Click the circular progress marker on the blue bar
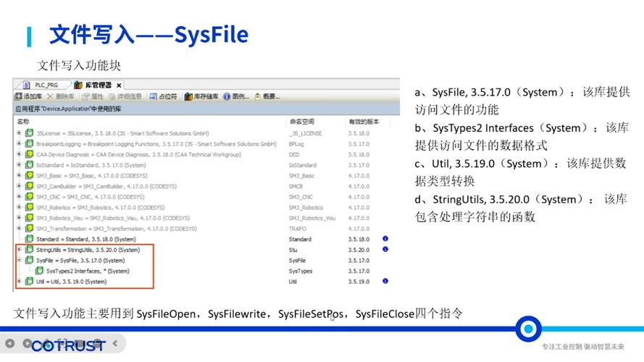 528,329
